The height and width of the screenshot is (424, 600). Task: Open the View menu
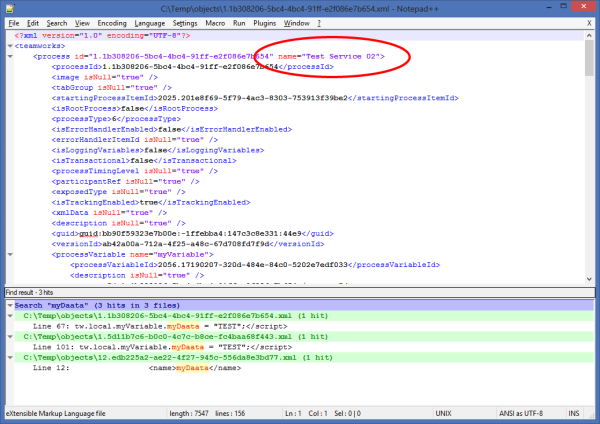tap(82, 23)
